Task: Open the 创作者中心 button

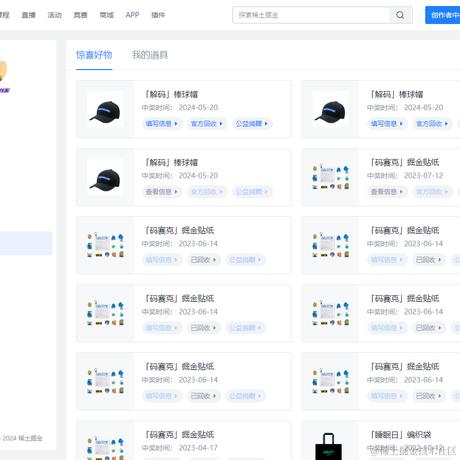Action: point(443,15)
